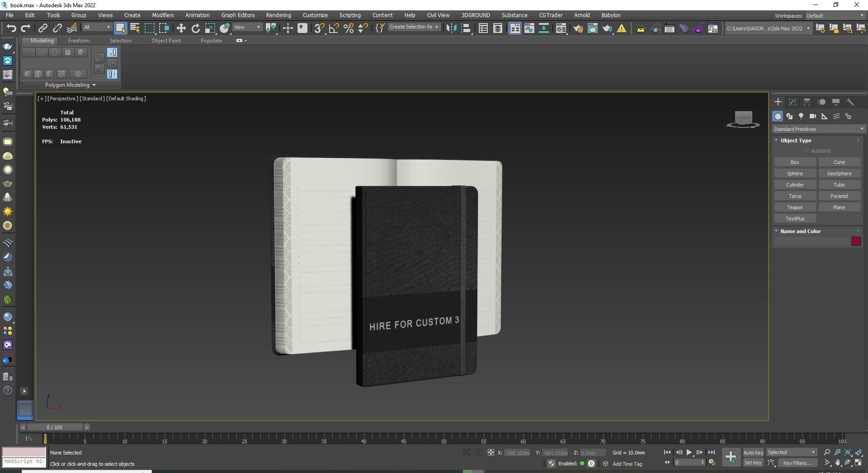The image size is (868, 473).
Task: Open selection filter All dropdown
Action: [97, 28]
